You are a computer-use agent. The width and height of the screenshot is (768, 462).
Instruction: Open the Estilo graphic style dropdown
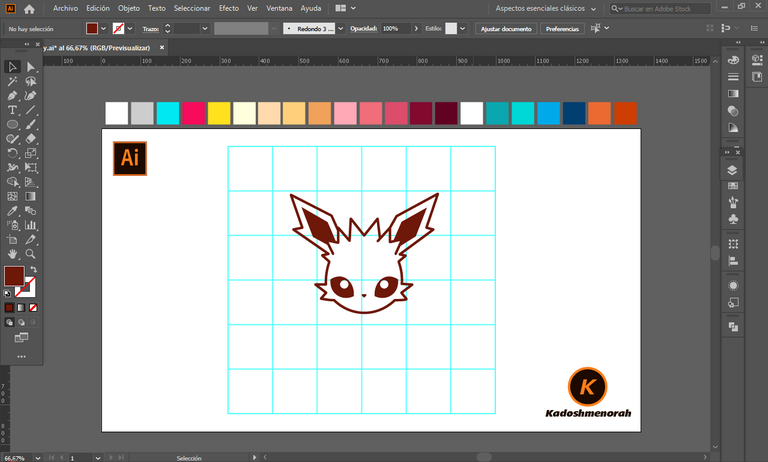click(462, 28)
